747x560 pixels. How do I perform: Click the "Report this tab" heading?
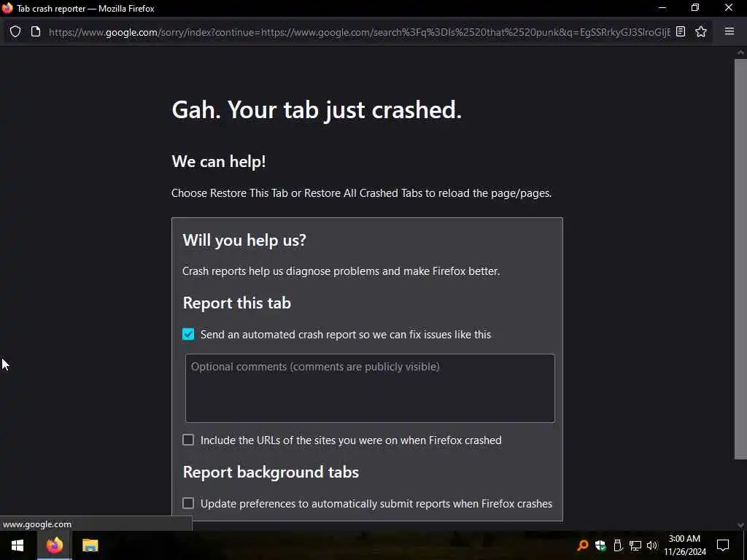tap(237, 303)
